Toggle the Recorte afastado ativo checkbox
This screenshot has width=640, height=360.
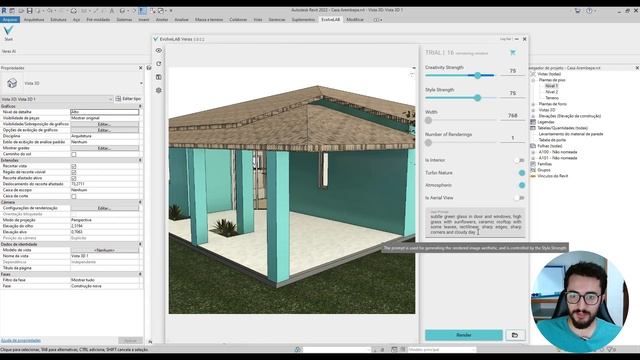74,178
